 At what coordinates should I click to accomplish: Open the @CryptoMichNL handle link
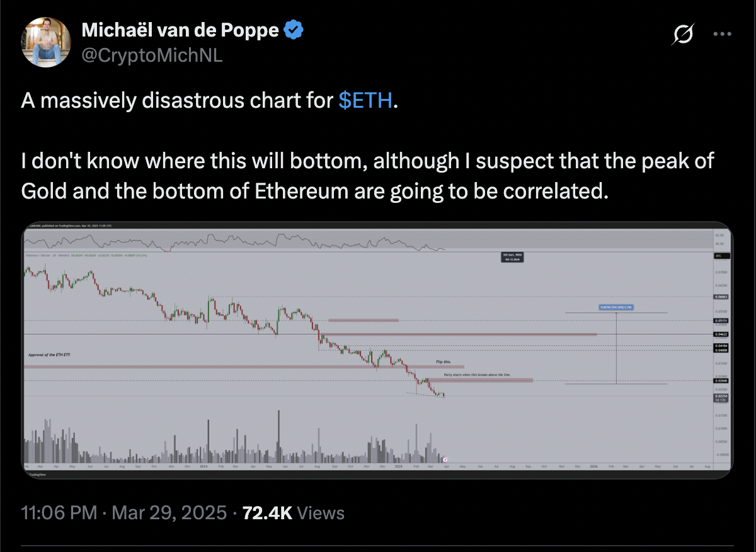pyautogui.click(x=152, y=55)
